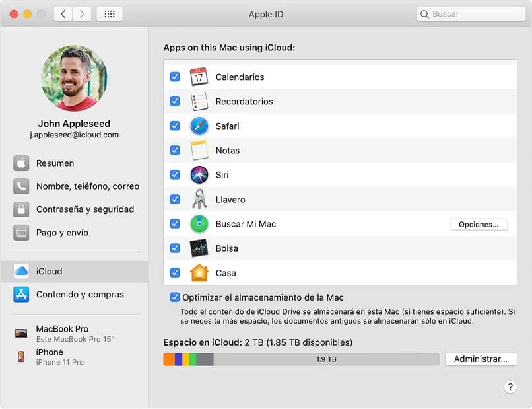532x409 pixels.
Task: Show all preferences with the grid button
Action: click(110, 14)
